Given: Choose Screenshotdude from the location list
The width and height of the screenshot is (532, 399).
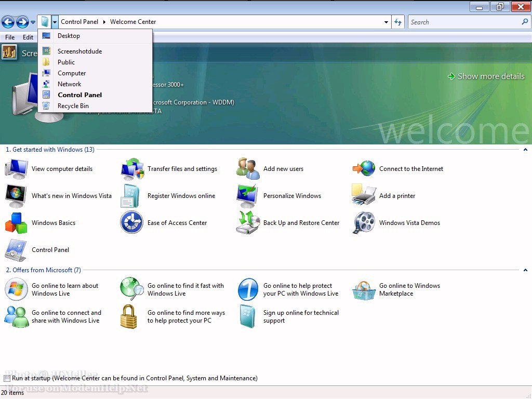Looking at the screenshot, I should pos(95,51).
